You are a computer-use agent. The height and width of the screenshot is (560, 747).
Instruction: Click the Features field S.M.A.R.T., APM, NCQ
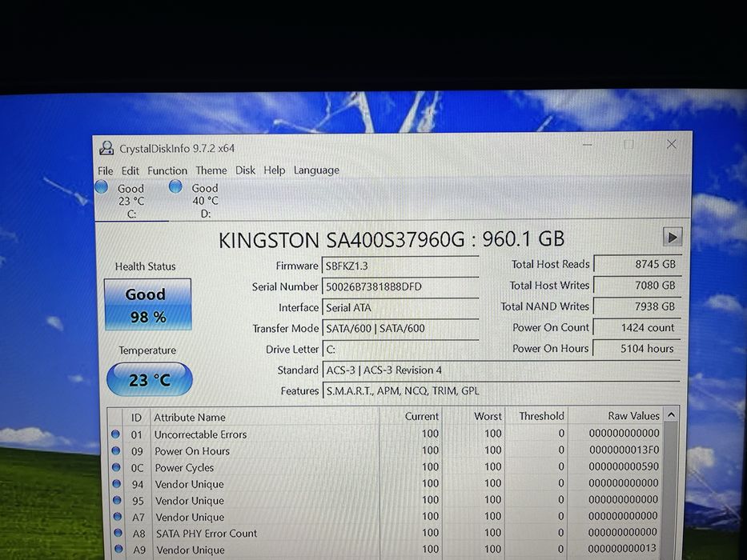pyautogui.click(x=501, y=391)
